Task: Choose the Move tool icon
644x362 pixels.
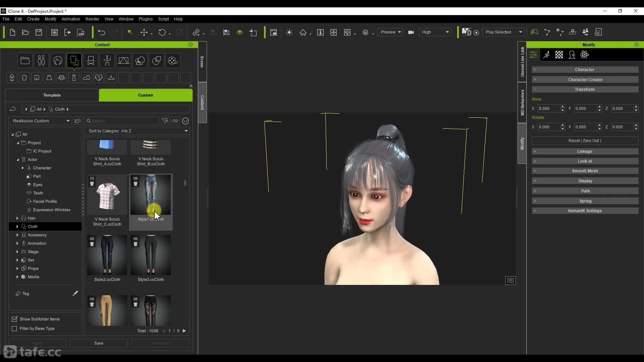Action: 144,32
